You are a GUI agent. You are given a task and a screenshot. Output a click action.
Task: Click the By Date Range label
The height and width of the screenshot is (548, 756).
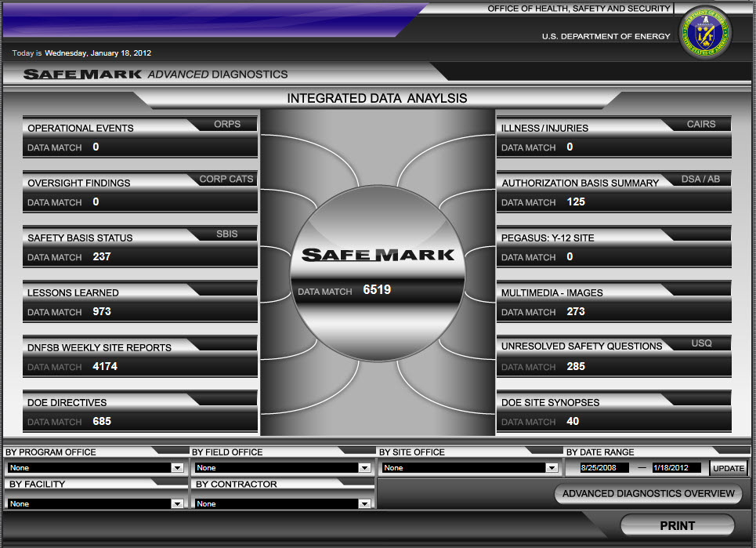[x=600, y=452]
